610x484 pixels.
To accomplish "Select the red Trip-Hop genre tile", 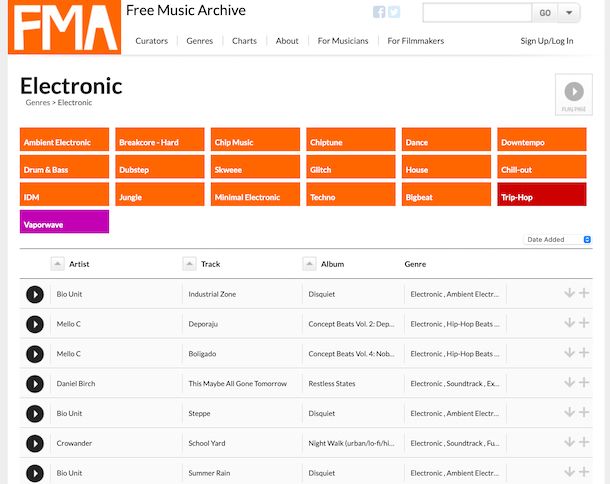I will (542, 194).
